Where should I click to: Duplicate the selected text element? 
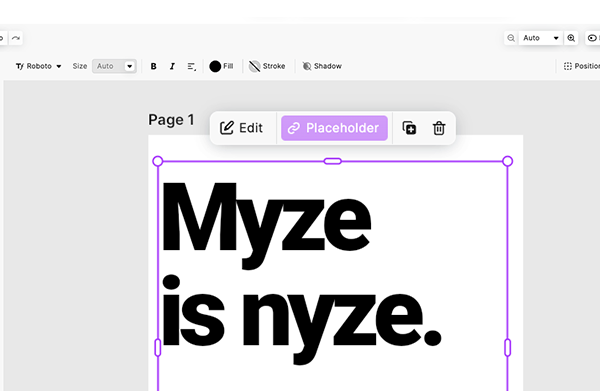point(409,128)
